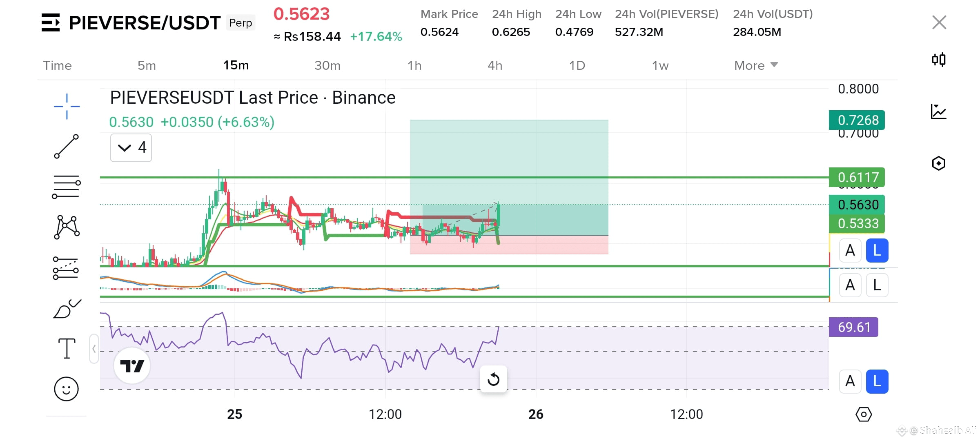Select the 1w timeframe
This screenshot has width=980, height=441.
click(660, 65)
